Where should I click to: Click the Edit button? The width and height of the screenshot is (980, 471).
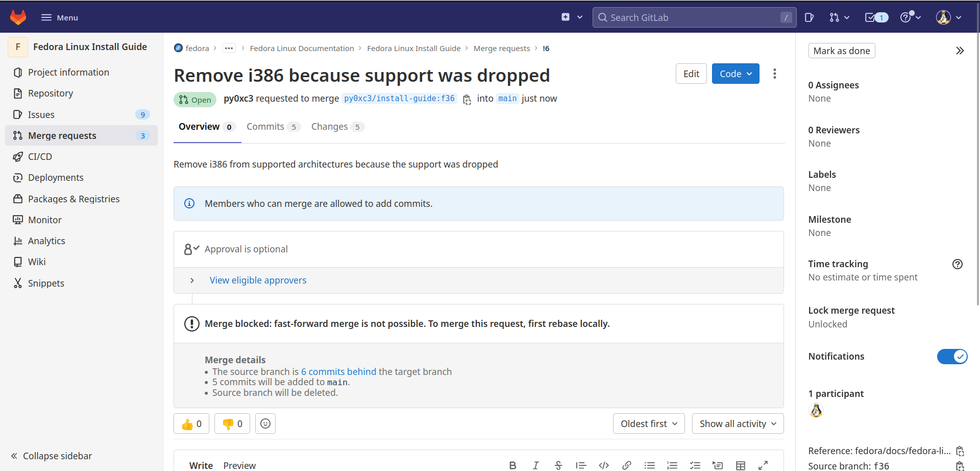[x=691, y=74]
